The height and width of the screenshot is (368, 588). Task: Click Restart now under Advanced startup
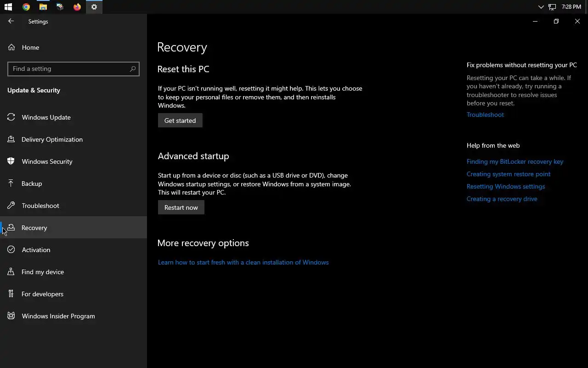click(x=181, y=207)
